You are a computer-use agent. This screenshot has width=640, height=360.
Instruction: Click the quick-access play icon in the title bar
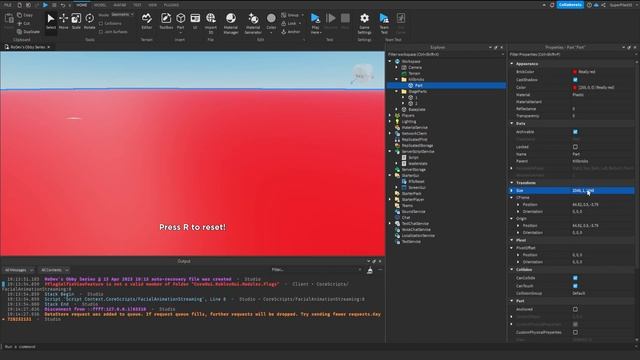[45, 5]
